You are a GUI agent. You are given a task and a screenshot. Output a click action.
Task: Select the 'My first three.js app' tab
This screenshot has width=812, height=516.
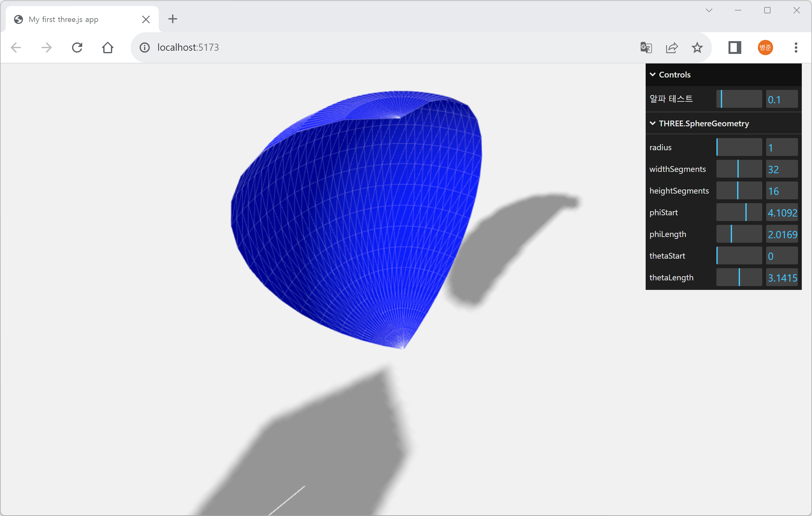pos(64,19)
